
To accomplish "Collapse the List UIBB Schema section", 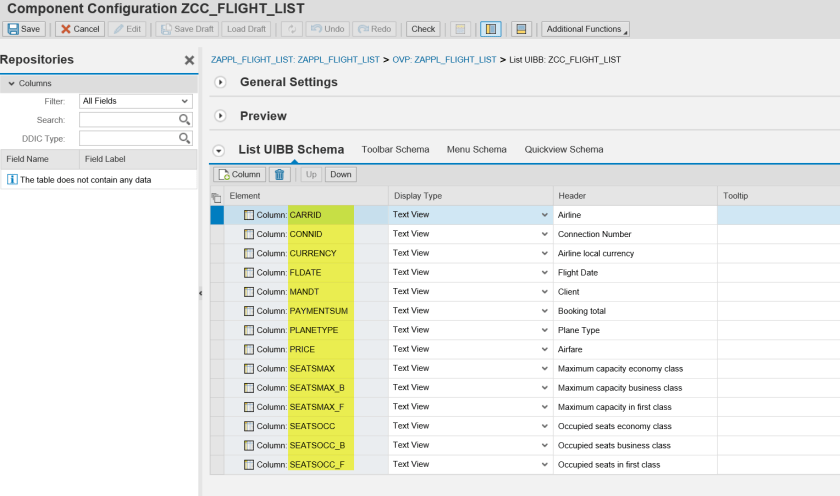I will [x=220, y=151].
